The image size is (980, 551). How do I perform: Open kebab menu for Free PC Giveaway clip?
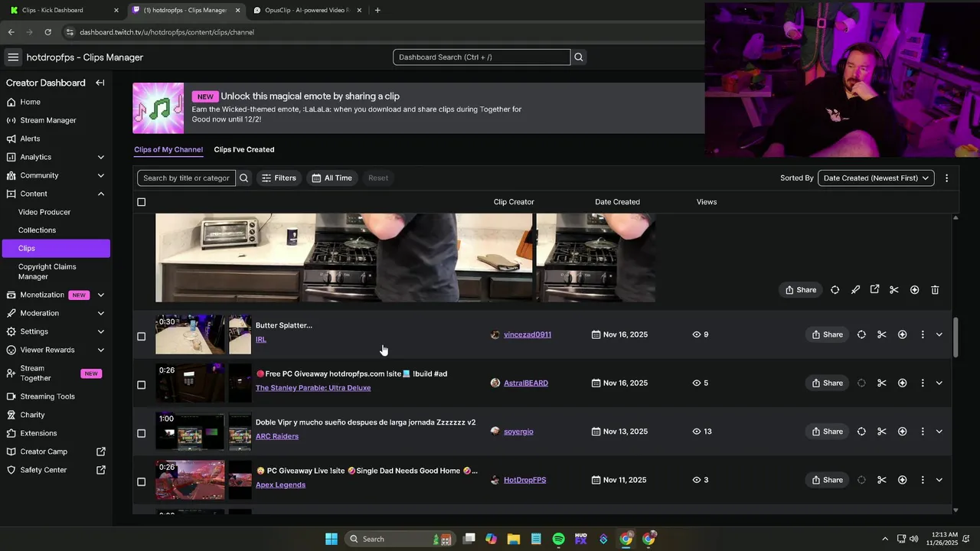[x=922, y=383]
